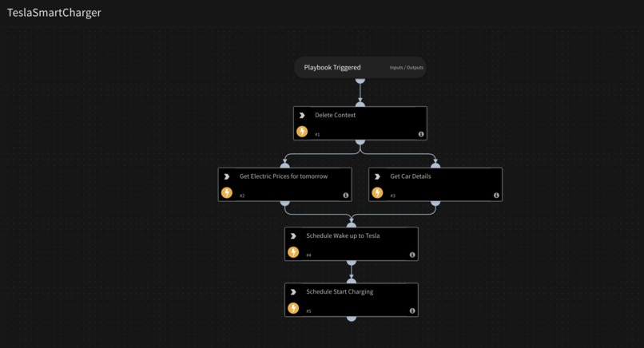
Task: Click output connector below Delete Context task
Action: [x=360, y=142]
